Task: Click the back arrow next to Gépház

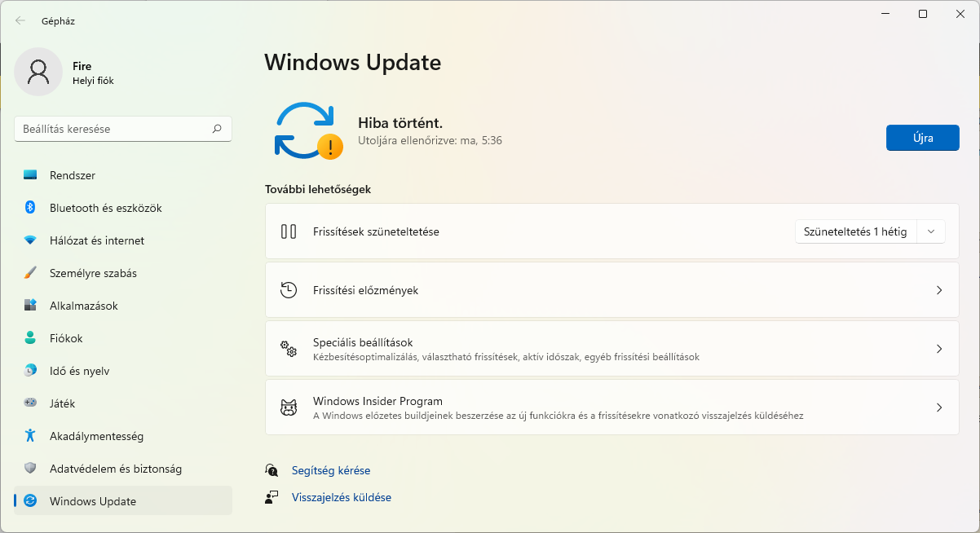Action: pos(20,21)
